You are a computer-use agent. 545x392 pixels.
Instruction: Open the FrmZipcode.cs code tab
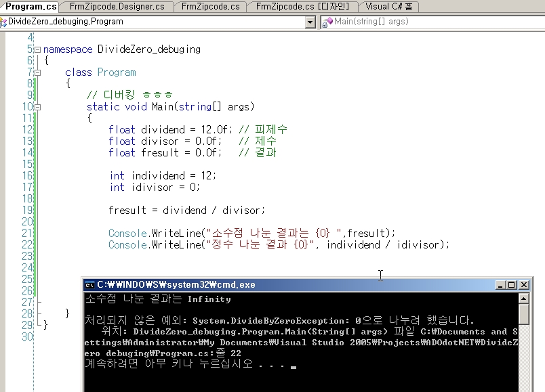pyautogui.click(x=210, y=7)
